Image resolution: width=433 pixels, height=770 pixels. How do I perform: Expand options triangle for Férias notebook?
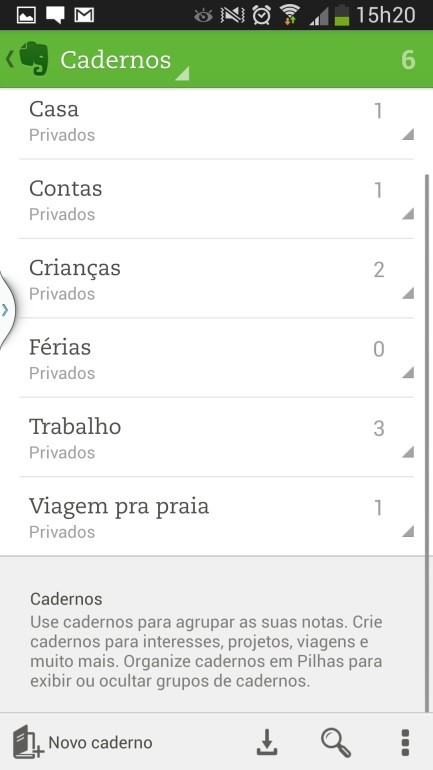(407, 372)
